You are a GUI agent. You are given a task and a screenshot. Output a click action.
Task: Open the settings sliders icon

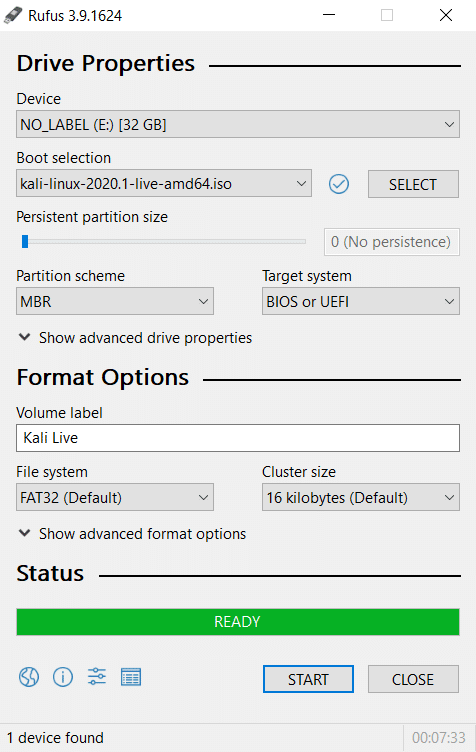pos(97,677)
